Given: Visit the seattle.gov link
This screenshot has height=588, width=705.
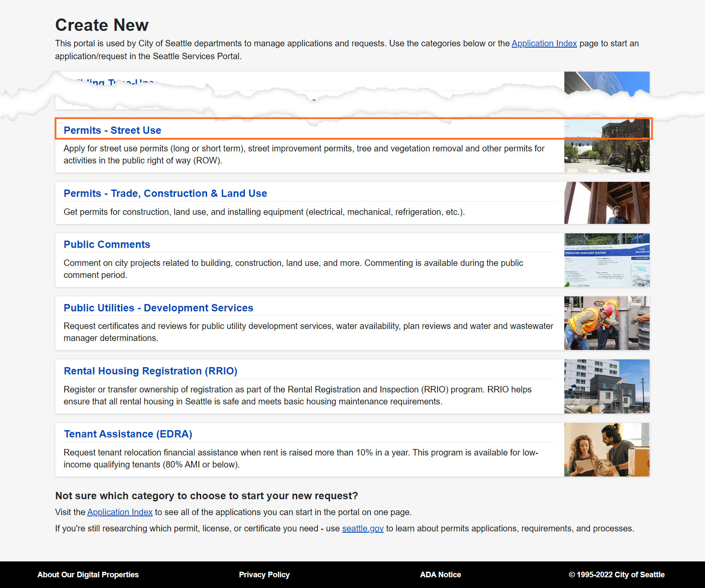Looking at the screenshot, I should (x=362, y=528).
